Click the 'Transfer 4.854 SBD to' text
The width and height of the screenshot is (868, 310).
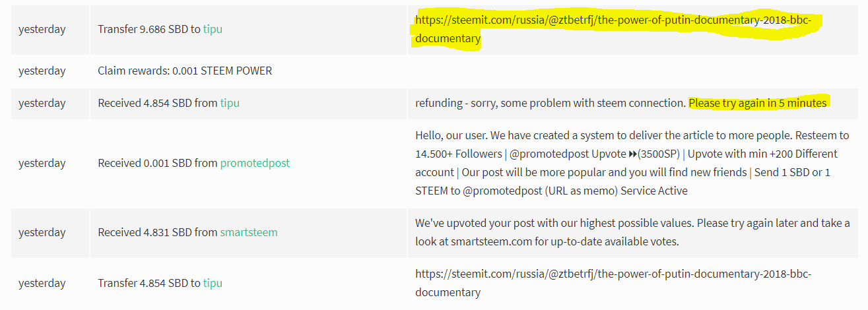pos(149,283)
